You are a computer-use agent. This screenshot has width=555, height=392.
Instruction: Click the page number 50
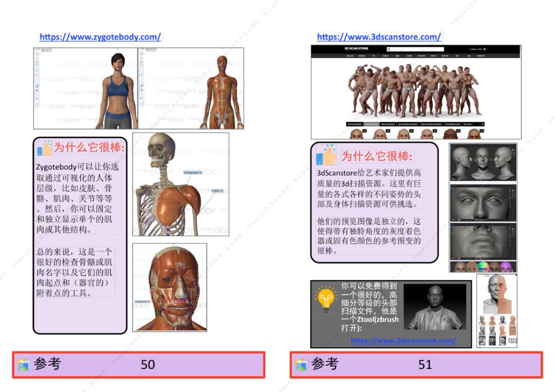[148, 364]
